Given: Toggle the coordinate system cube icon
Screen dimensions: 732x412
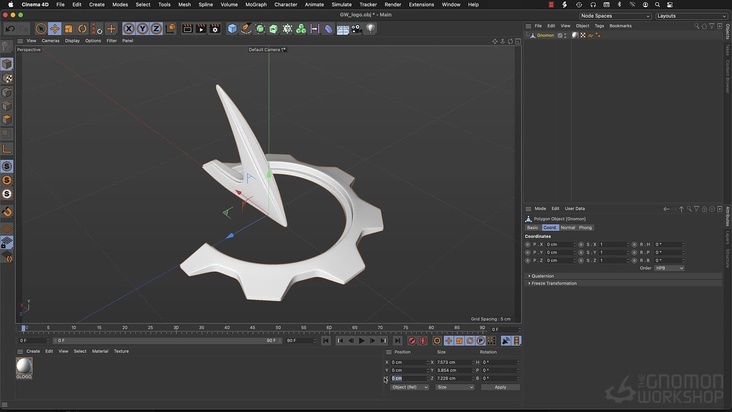Looking at the screenshot, I should (170, 29).
